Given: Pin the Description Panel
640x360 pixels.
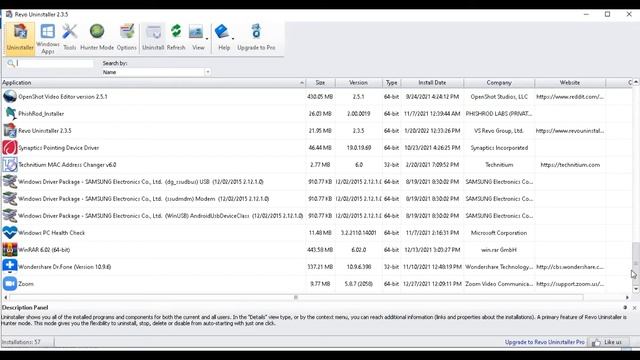Looking at the screenshot, I should coord(625,308).
